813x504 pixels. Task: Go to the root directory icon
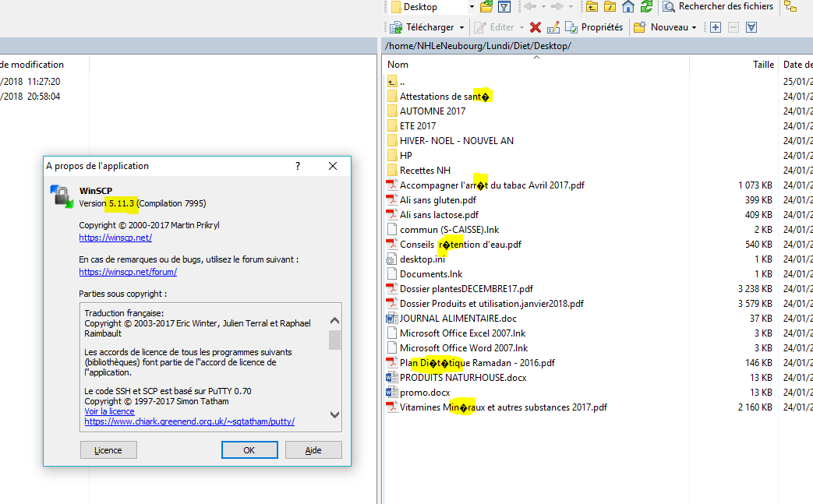610,7
